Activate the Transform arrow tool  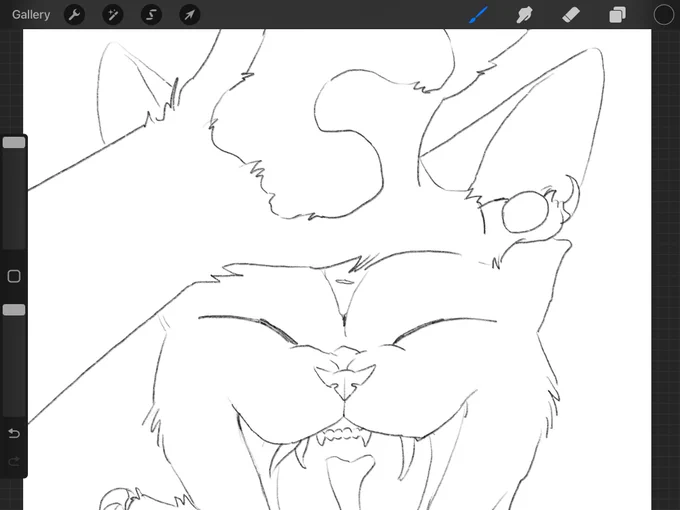coord(190,15)
